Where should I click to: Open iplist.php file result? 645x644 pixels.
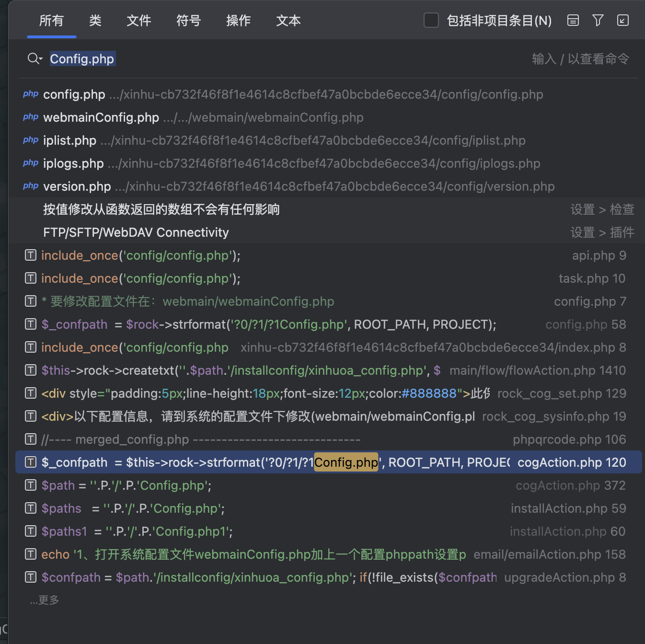(x=329, y=140)
